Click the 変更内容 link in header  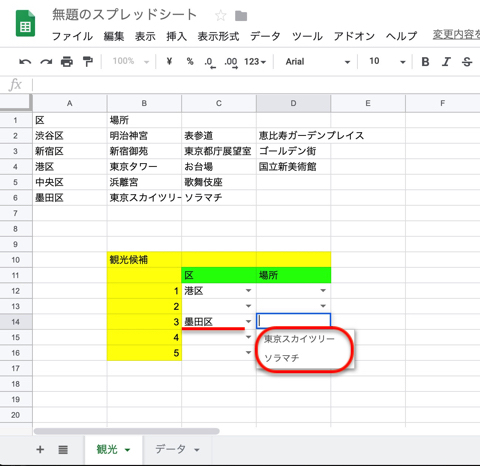(456, 34)
